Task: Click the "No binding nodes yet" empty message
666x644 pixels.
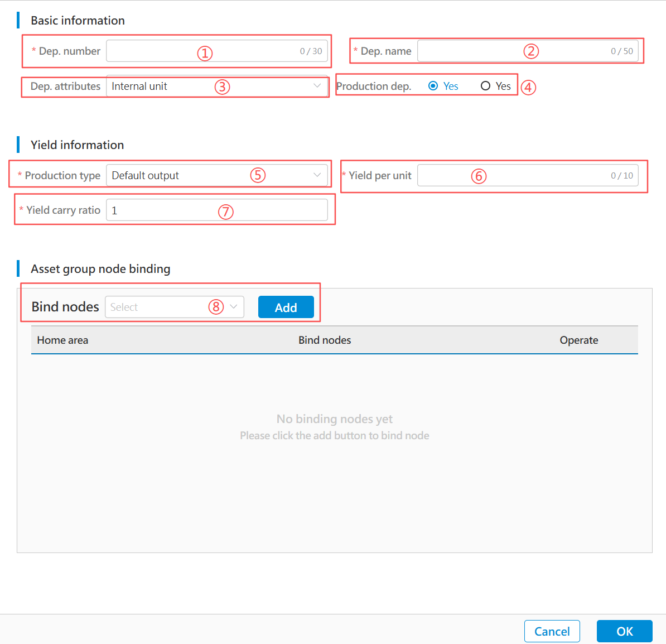Action: pyautogui.click(x=335, y=419)
